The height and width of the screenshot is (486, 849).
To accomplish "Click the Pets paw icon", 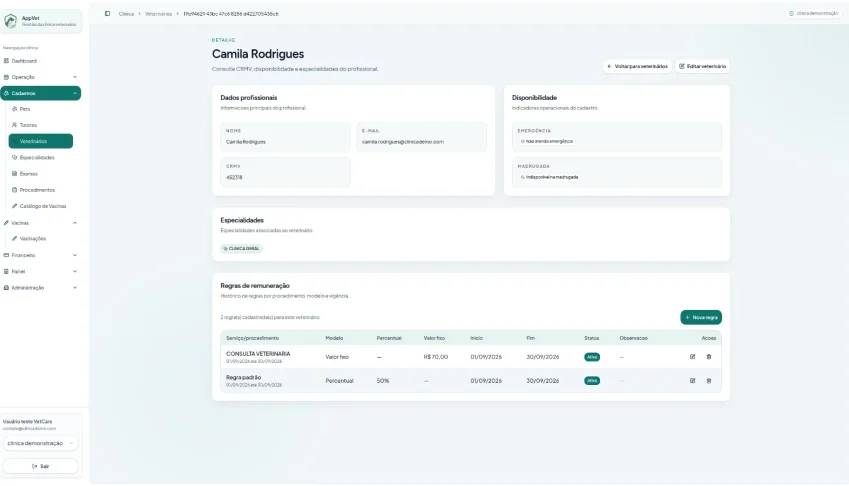I will 15,109.
